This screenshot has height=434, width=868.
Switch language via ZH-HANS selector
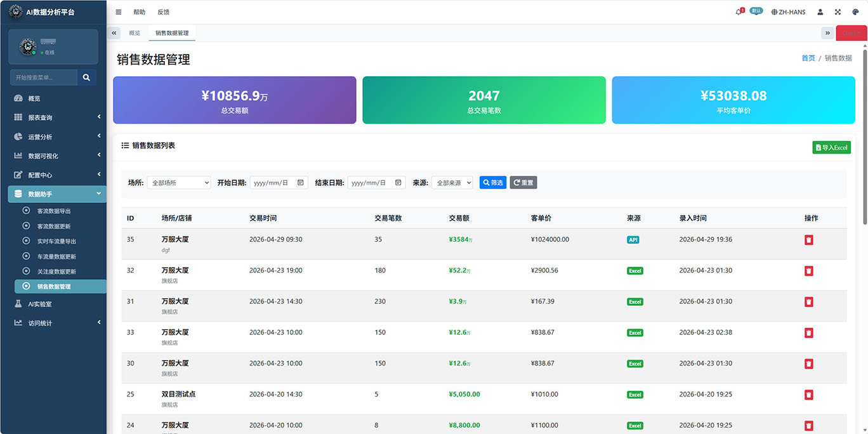[788, 12]
